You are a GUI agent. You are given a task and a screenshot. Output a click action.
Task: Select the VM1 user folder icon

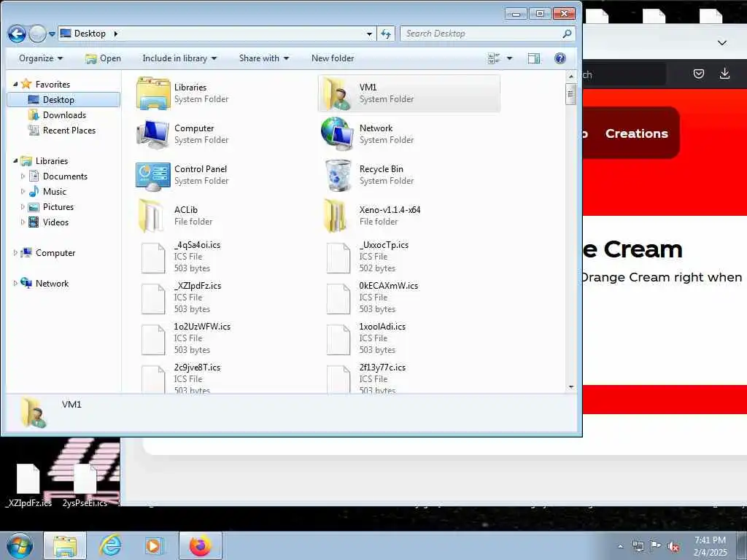337,93
